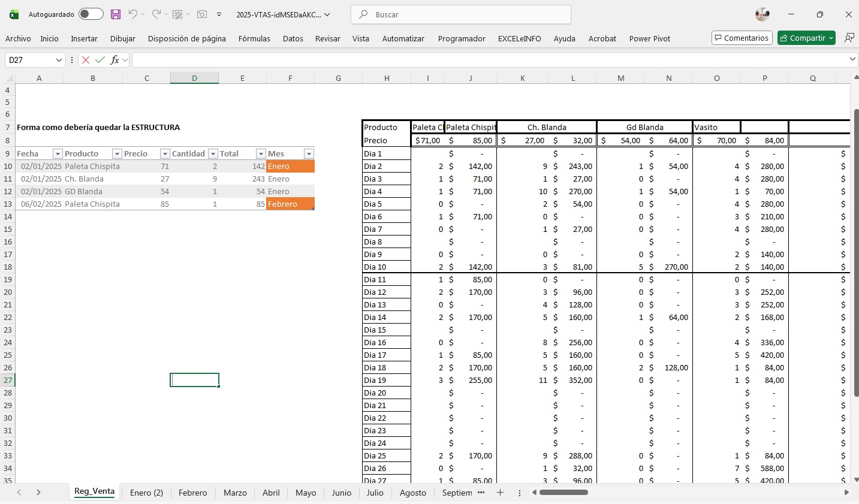The width and height of the screenshot is (859, 504).
Task: Click the fx insert function icon
Action: point(114,60)
